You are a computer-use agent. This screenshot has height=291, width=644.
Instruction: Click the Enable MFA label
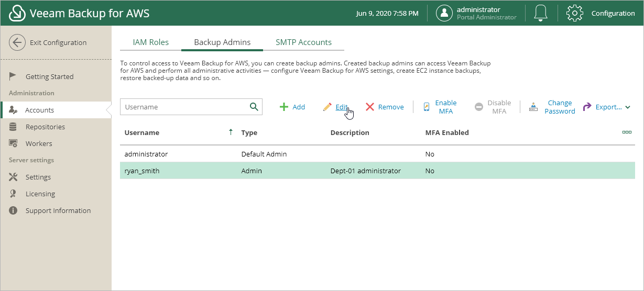(x=446, y=107)
